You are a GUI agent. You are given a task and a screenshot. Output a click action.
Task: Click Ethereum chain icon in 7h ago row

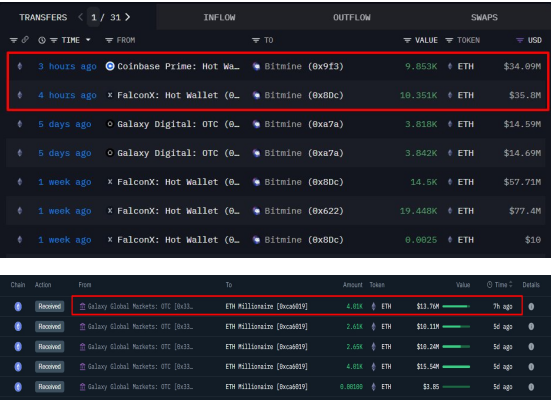click(18, 306)
